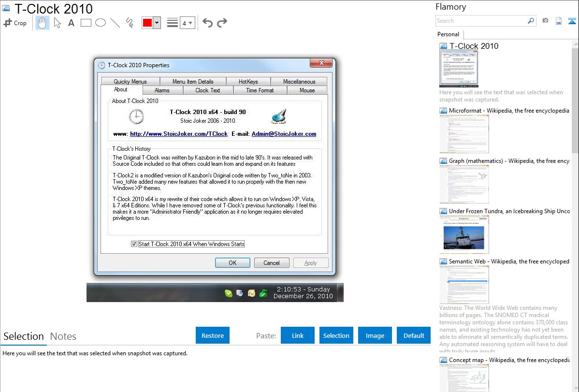579x392 pixels.
Task: Switch to the Notes tab
Action: pyautogui.click(x=63, y=336)
